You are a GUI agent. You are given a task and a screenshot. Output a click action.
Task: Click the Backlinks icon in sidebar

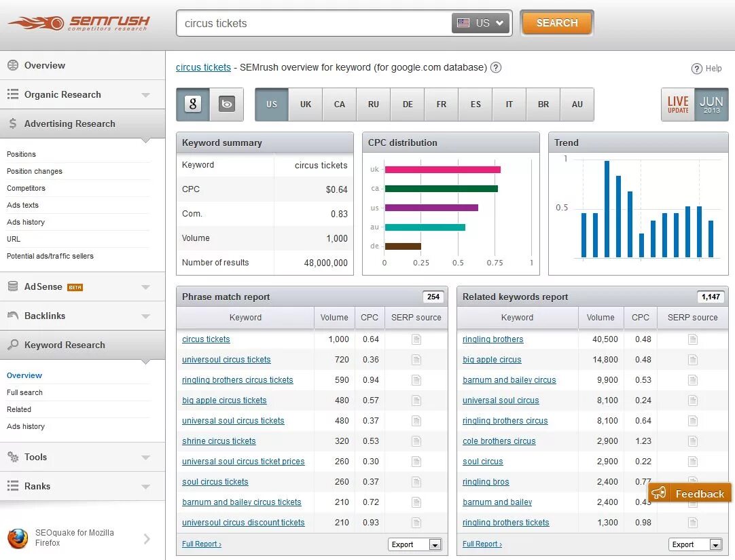tap(13, 316)
